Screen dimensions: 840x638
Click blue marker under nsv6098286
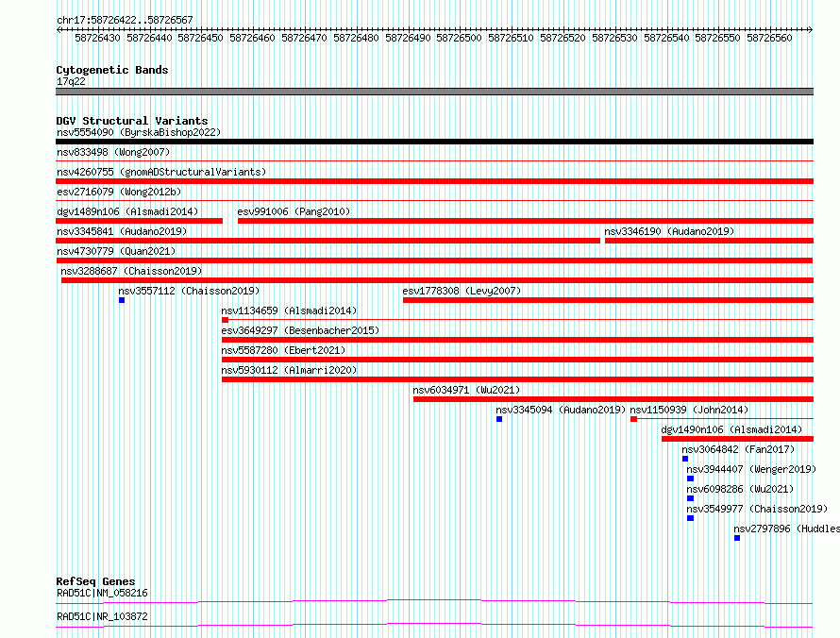click(691, 498)
